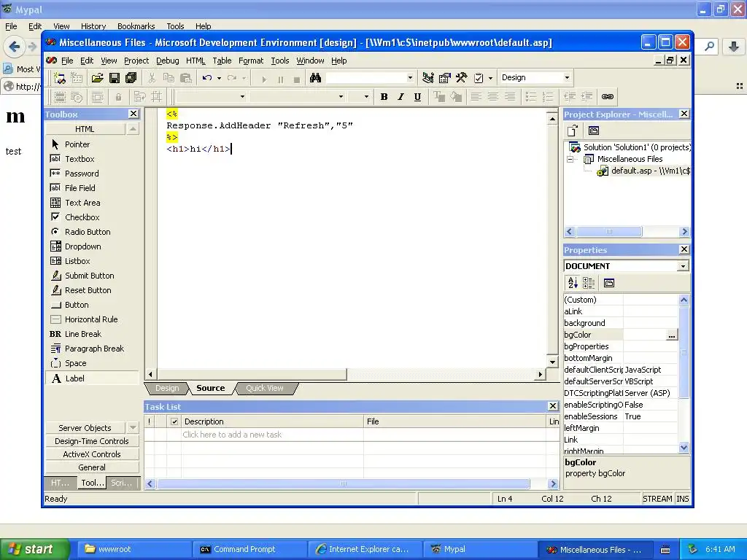The height and width of the screenshot is (560, 747).
Task: Click the Numbered List toolbar icon
Action: 548,97
